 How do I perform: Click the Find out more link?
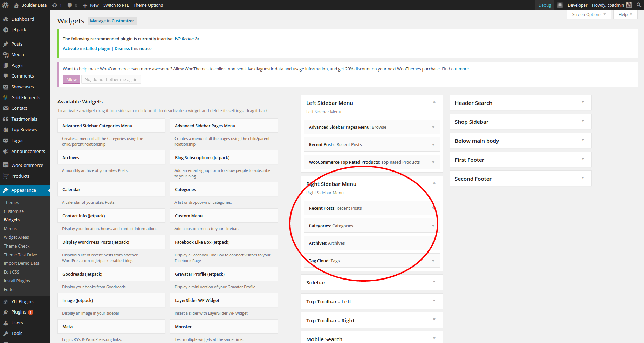(x=455, y=69)
